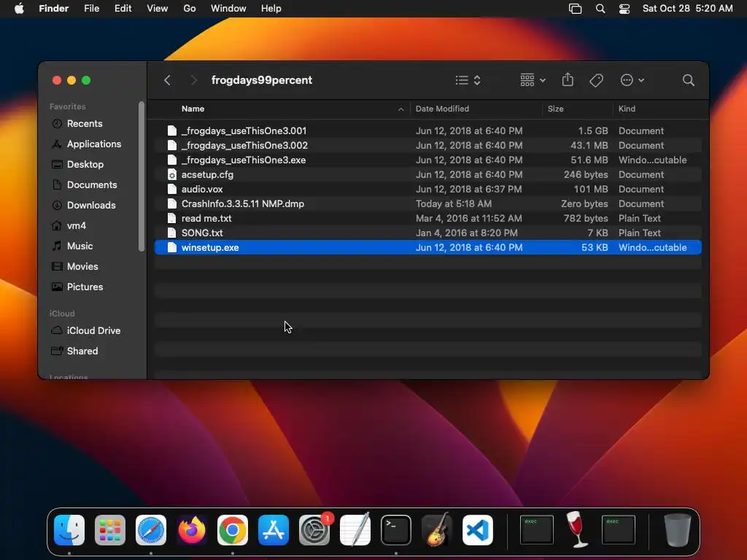The width and height of the screenshot is (747, 560).
Task: Launch Google Chrome from the Dock
Action: click(233, 530)
